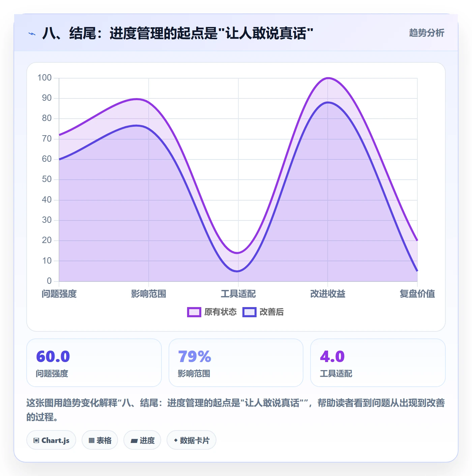
Task: Open the 60.0 问题强度 data card
Action: 94,363
